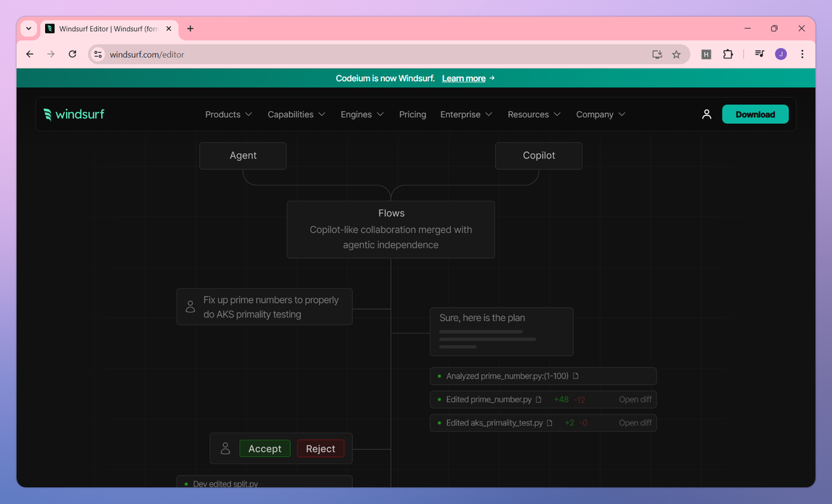Click the Windsurf logo in the navbar
Screen dimensions: 832x504
[73, 114]
